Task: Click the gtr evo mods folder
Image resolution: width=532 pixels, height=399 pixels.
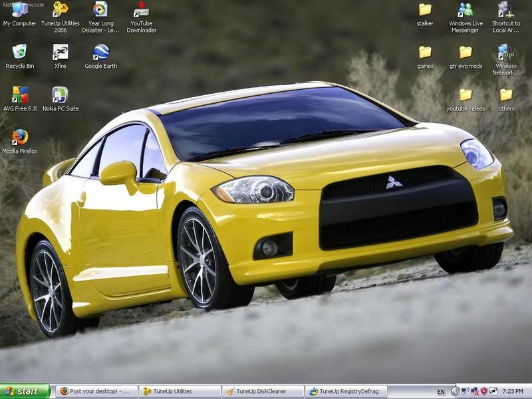Action: click(x=465, y=52)
